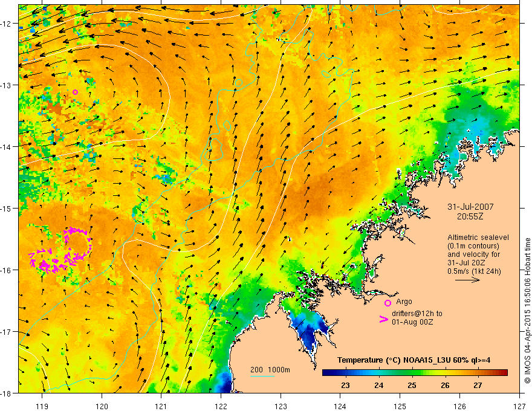Viewport: 532px width, 411px height.
Task: Click the dark red end of temperature colorbar
Action: click(504, 373)
